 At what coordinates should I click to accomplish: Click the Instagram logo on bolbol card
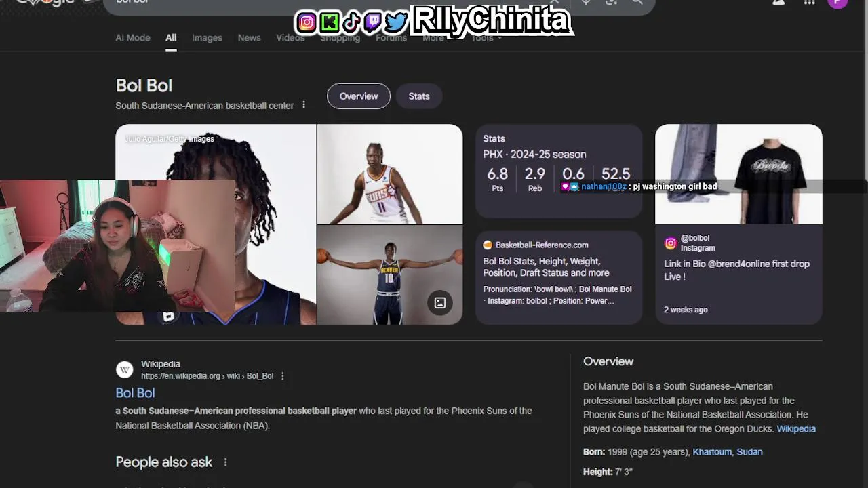coord(670,243)
